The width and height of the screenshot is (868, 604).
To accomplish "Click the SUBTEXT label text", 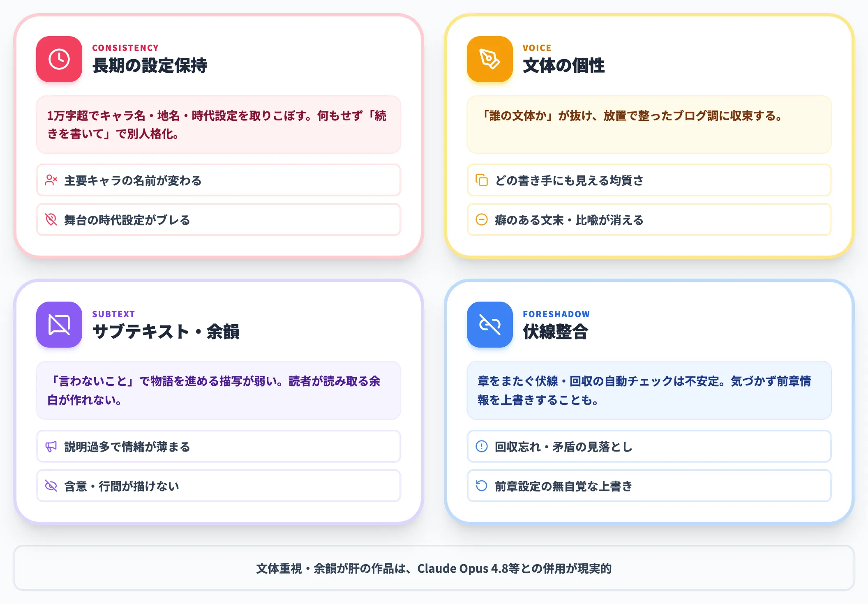I will [x=113, y=314].
